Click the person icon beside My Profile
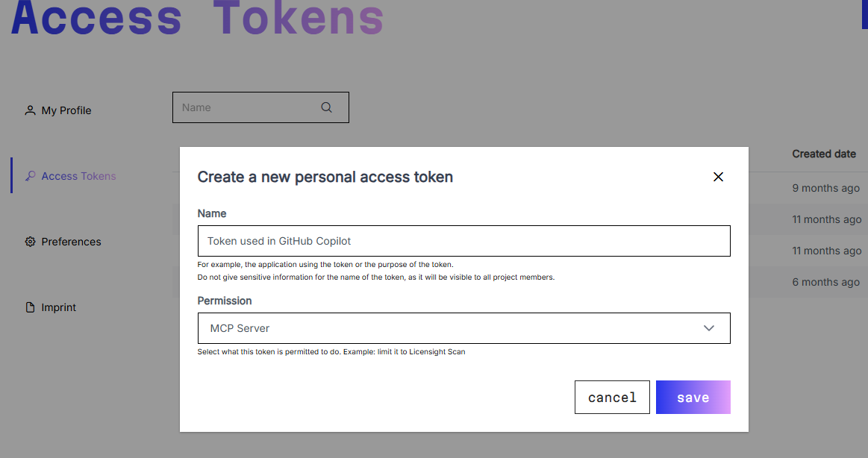This screenshot has height=458, width=868. point(30,110)
